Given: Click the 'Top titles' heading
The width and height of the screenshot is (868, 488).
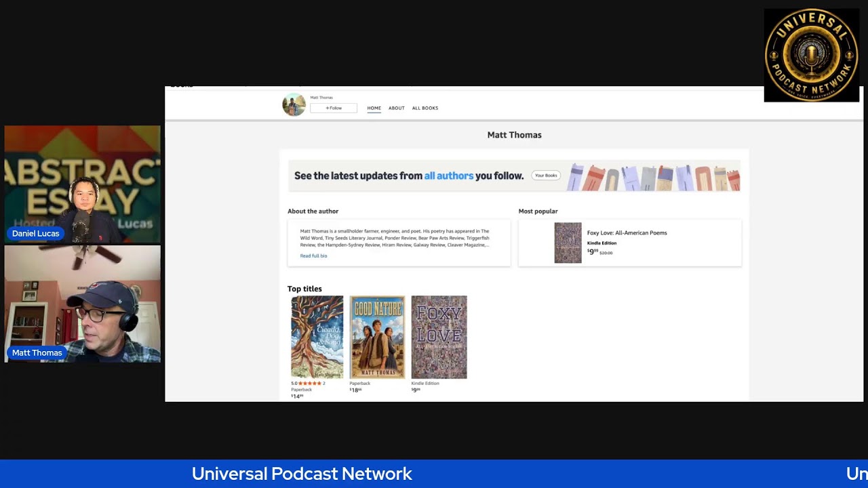Looking at the screenshot, I should (x=304, y=289).
